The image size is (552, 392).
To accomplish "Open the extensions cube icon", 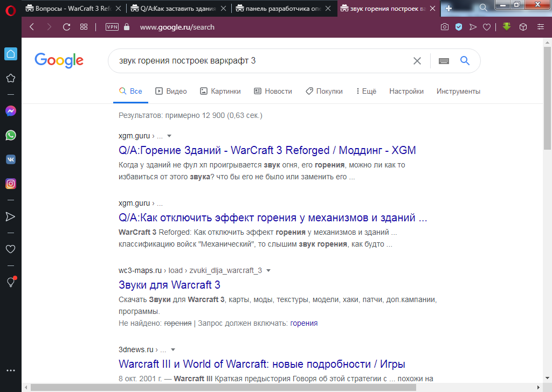I will (523, 27).
